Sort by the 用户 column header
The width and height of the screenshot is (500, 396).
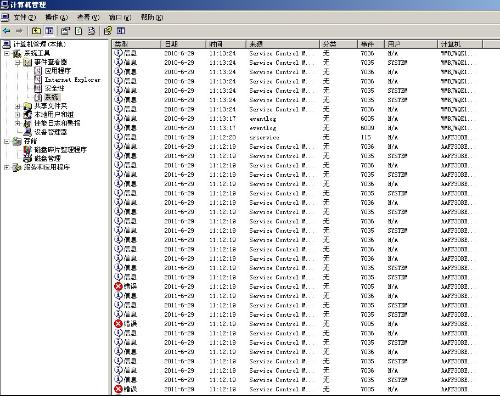coord(411,44)
